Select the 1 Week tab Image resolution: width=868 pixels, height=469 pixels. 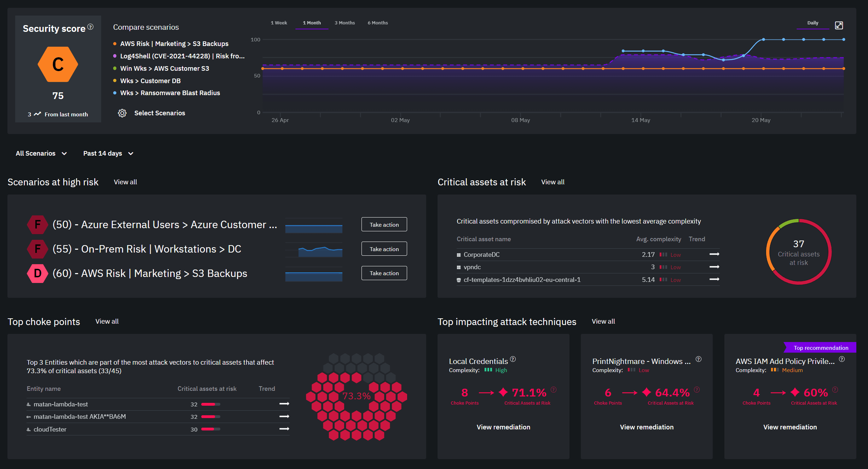pos(279,23)
